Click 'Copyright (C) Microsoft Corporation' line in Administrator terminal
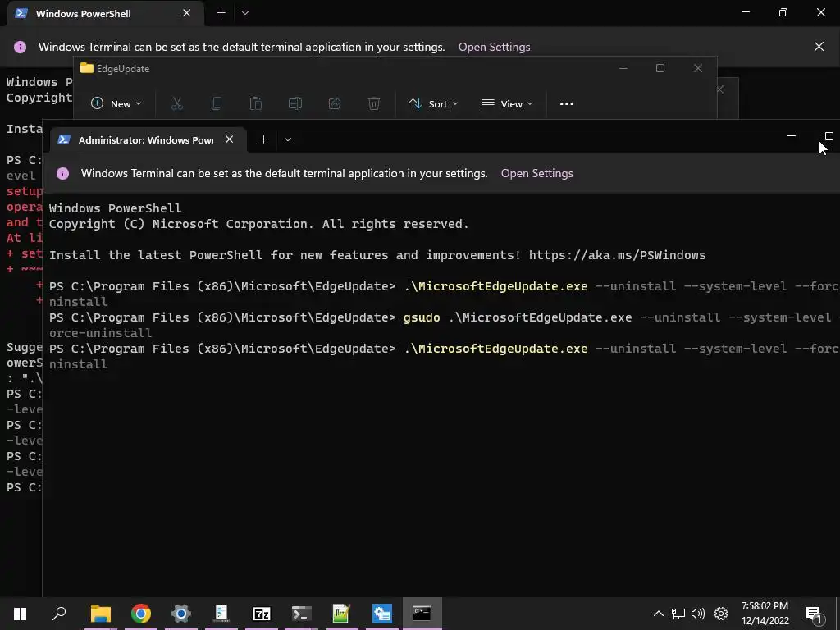 coord(259,224)
